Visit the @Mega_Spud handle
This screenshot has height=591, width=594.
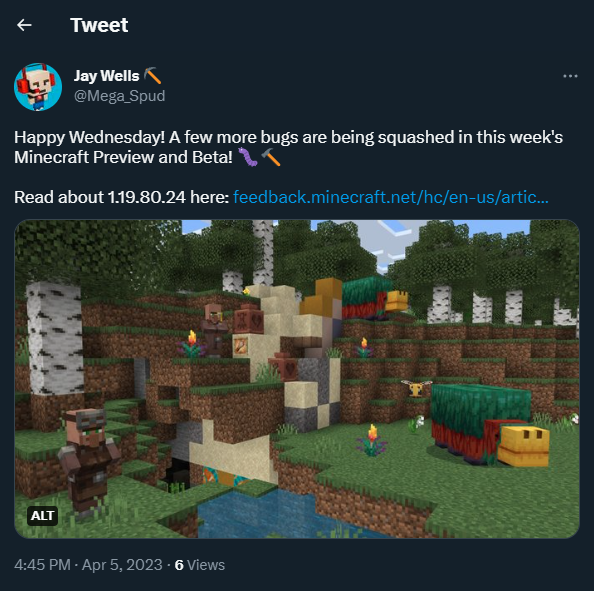coord(119,96)
